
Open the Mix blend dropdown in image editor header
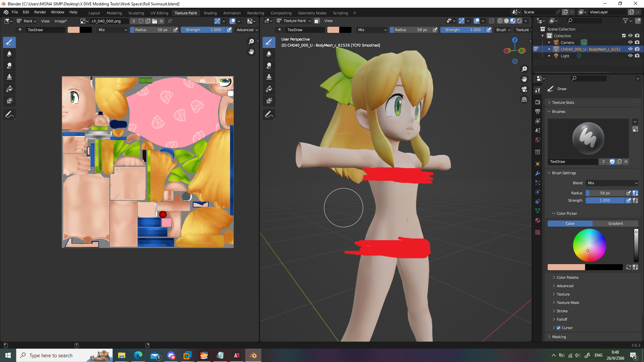click(112, 30)
